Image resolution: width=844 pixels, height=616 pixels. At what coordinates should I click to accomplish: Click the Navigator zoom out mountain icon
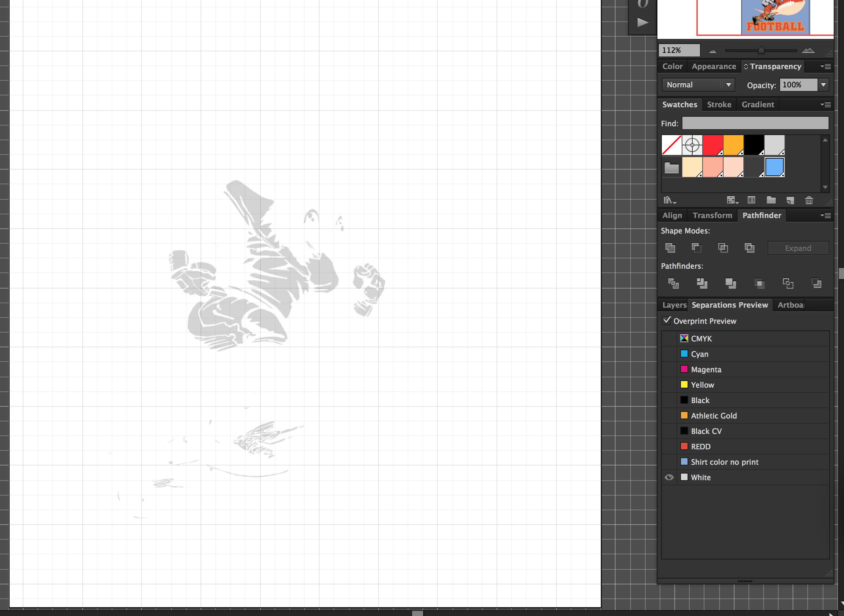pos(713,51)
